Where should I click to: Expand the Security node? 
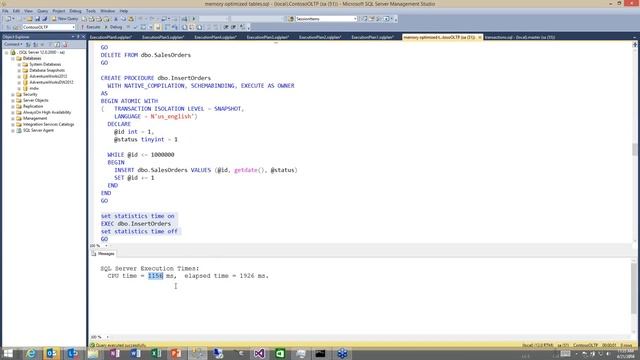(x=13, y=94)
